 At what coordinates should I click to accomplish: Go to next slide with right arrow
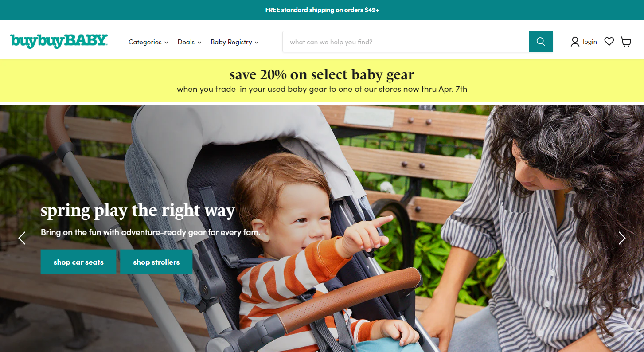622,238
